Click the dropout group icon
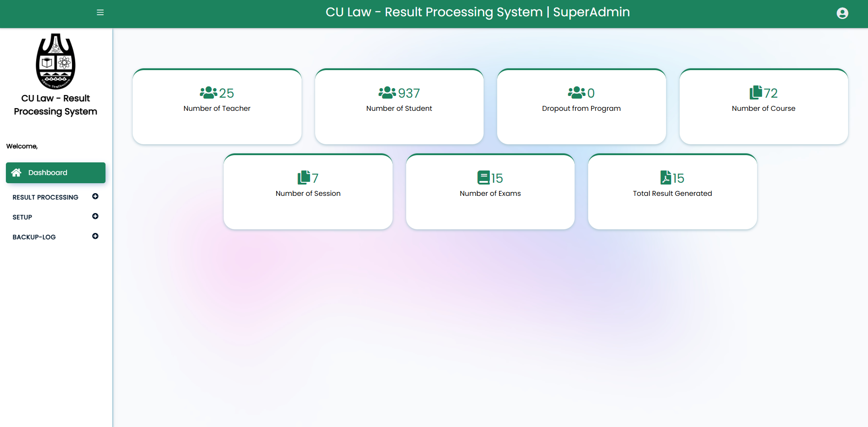Viewport: 868px width, 427px height. click(x=576, y=93)
